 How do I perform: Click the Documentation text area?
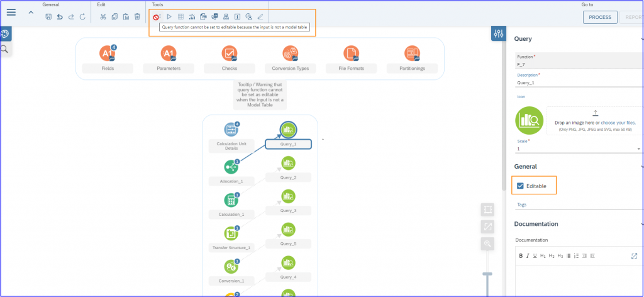click(579, 281)
